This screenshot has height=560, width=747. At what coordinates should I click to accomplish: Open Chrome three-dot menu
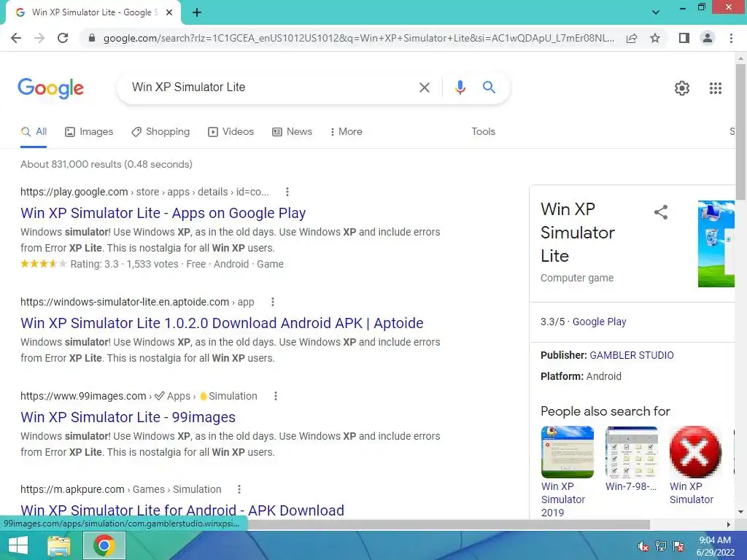click(x=731, y=38)
